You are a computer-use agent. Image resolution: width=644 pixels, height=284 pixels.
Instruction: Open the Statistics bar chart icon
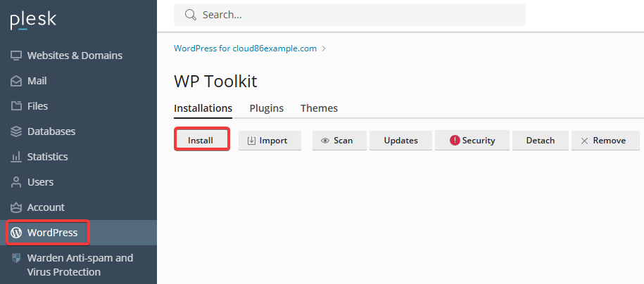[x=16, y=156]
